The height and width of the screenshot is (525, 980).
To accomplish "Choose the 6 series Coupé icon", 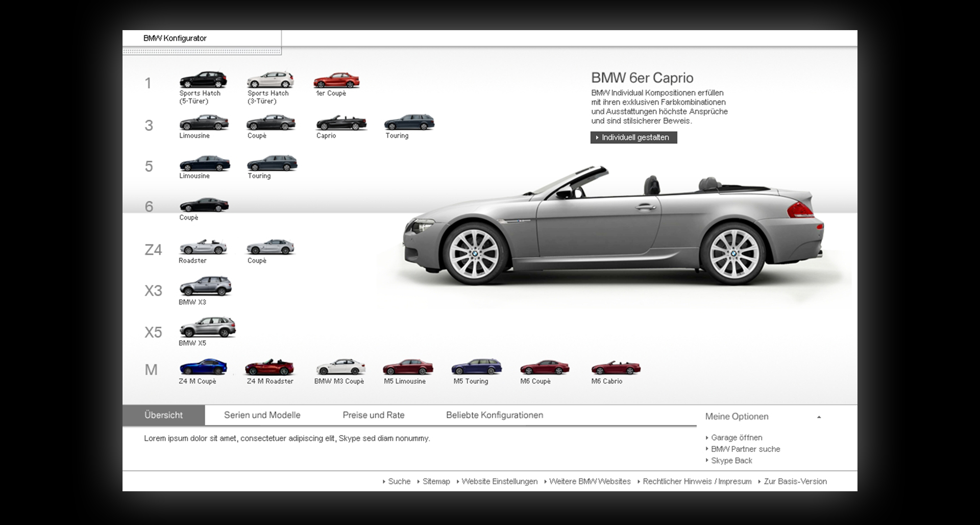I will click(x=204, y=205).
